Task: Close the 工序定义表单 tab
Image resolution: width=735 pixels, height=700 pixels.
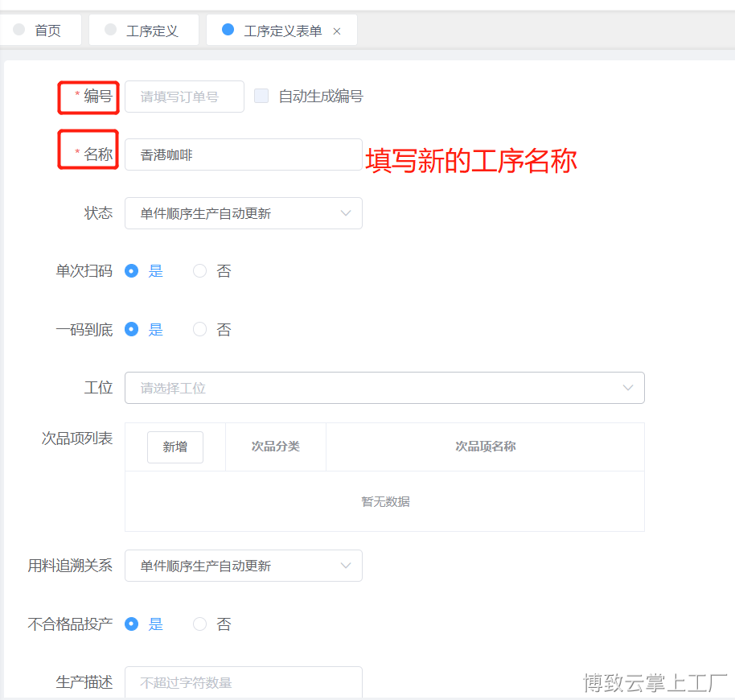Action: [x=337, y=31]
